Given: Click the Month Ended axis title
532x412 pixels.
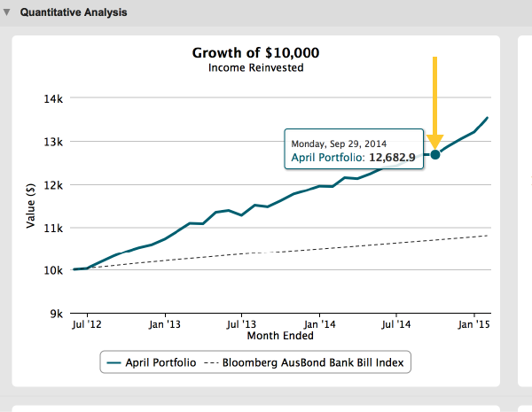Looking at the screenshot, I should click(279, 336).
